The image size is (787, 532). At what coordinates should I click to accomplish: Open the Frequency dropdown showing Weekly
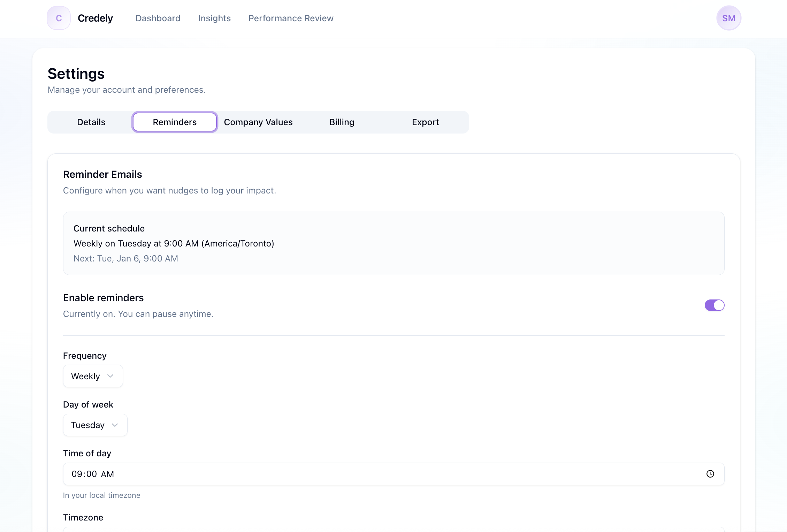click(93, 376)
